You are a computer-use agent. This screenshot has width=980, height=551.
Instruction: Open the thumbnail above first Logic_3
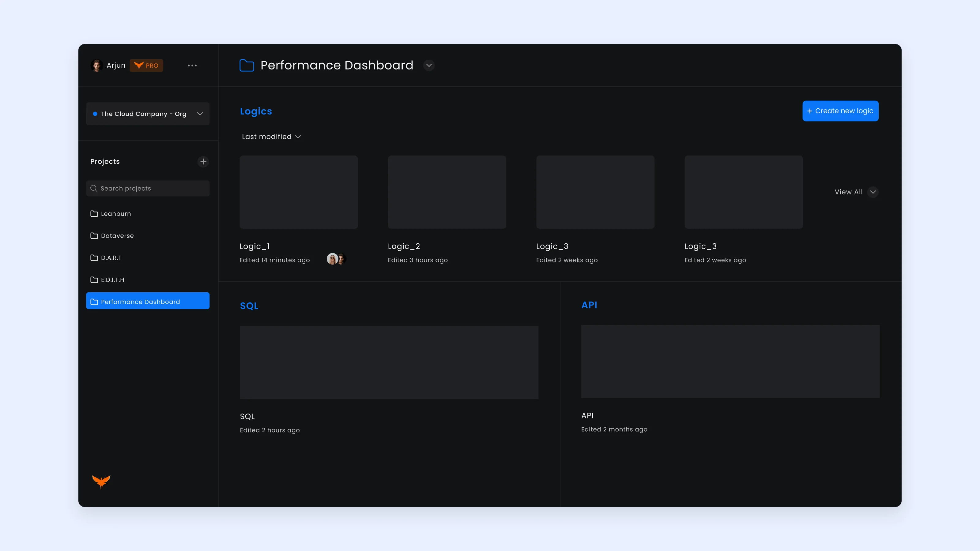595,192
